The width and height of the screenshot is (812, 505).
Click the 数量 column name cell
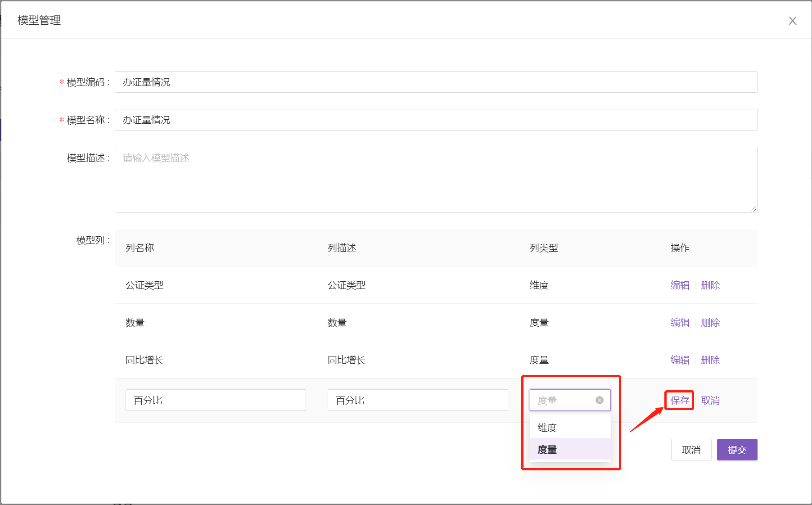click(135, 323)
